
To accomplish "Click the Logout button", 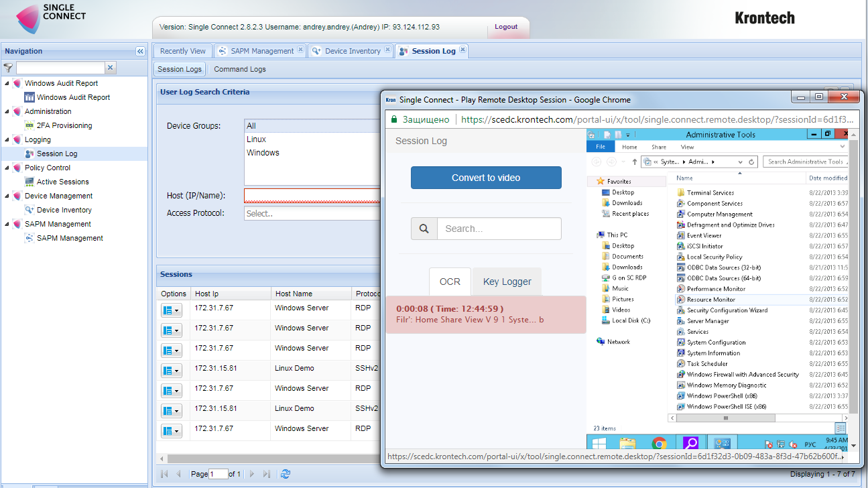I will pos(506,27).
